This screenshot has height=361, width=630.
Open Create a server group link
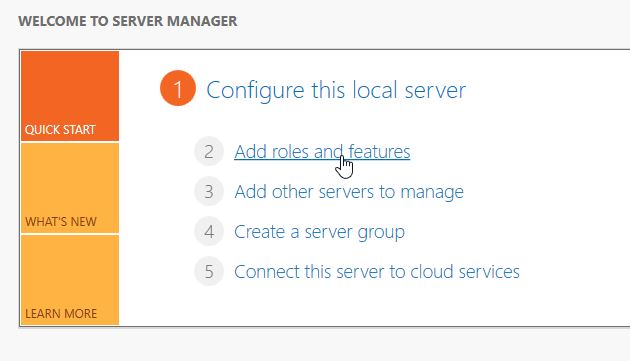click(x=319, y=232)
